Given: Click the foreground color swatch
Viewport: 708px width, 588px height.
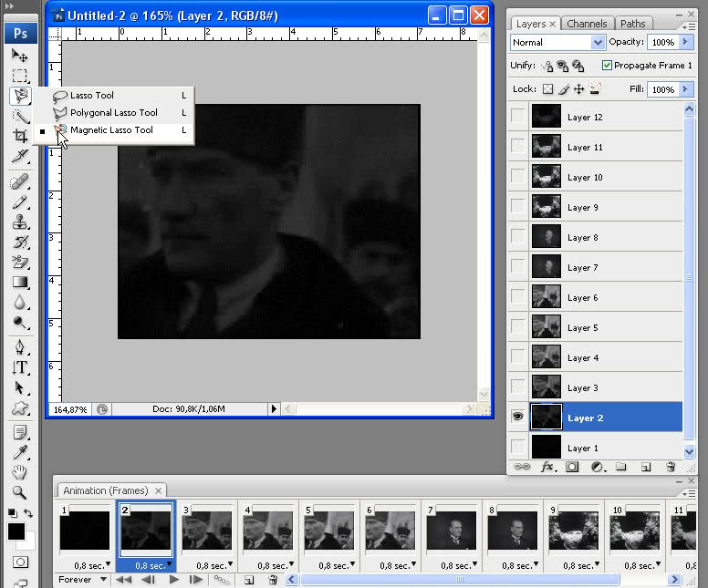Looking at the screenshot, I should [16, 531].
